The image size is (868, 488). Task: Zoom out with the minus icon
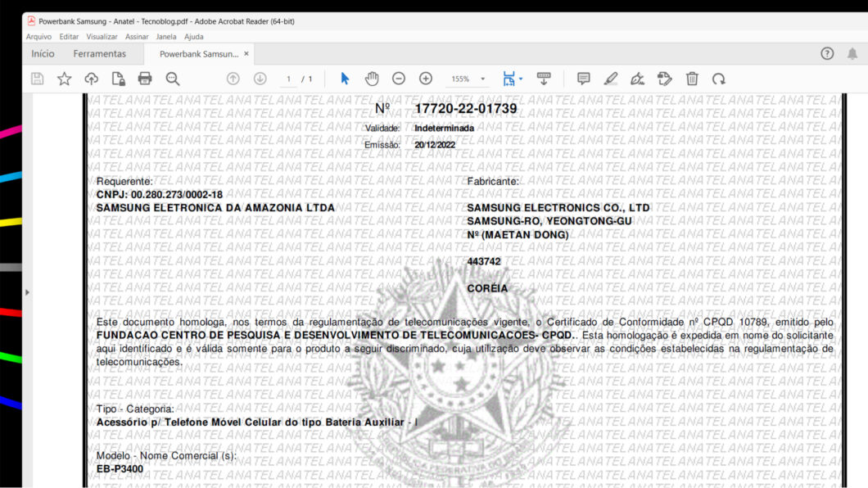pos(399,79)
